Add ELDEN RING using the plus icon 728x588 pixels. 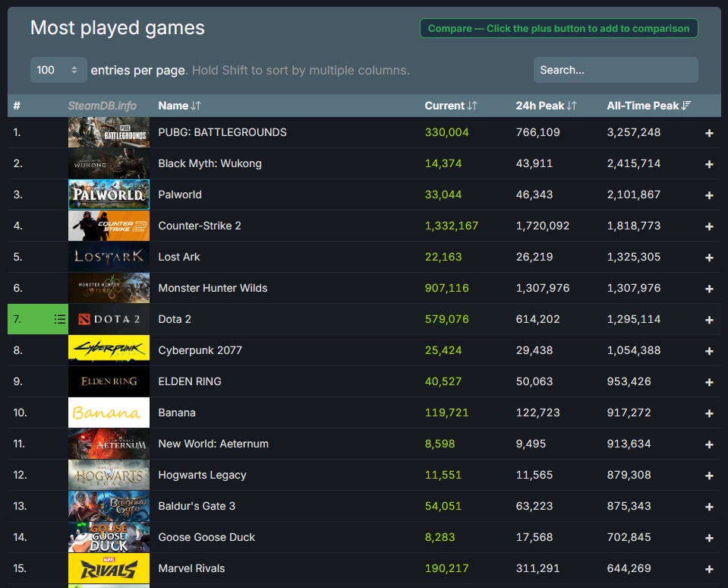[709, 382]
